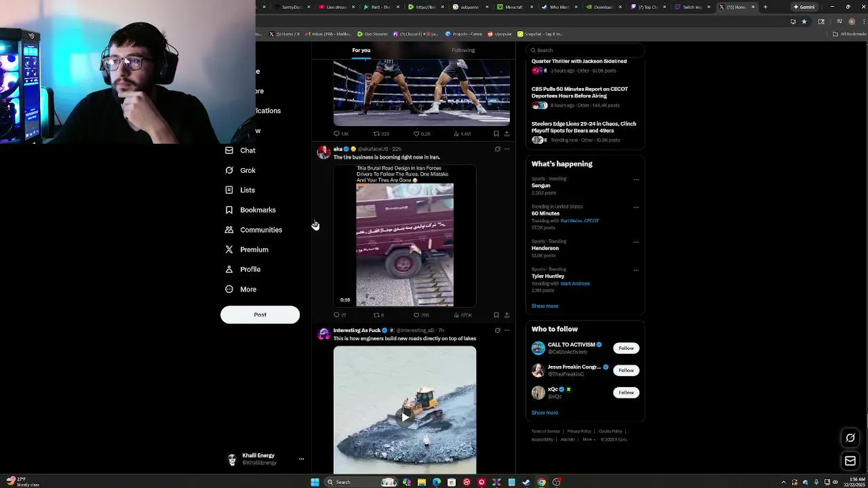Image resolution: width=868 pixels, height=488 pixels.
Task: Open the More menu in the sidebar
Action: click(x=241, y=289)
